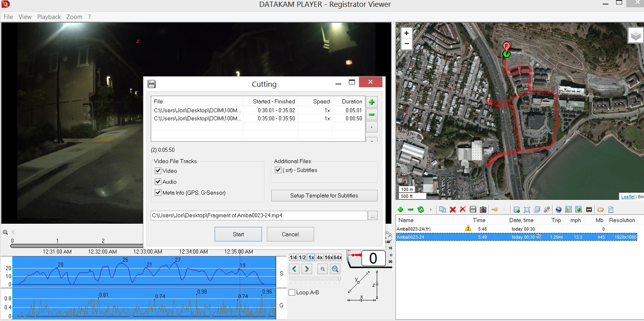
Task: Click the floppy disk save icon in file toolbar
Action: coord(473,210)
